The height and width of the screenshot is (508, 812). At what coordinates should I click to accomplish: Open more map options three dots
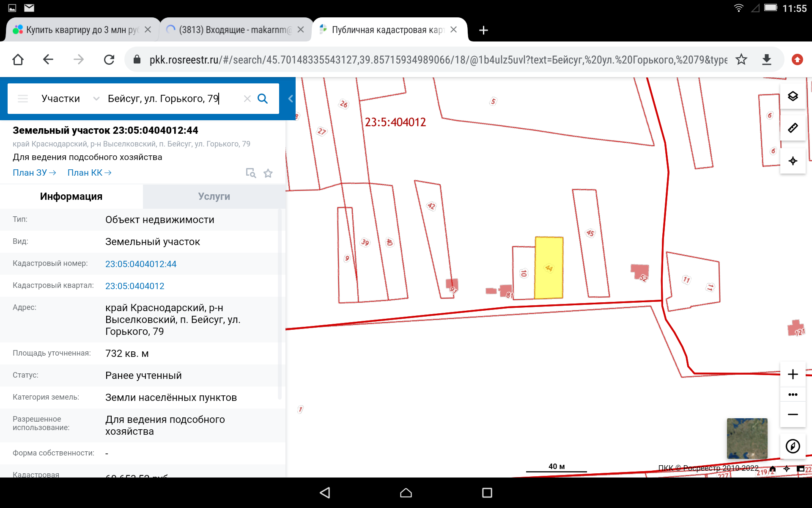pyautogui.click(x=793, y=395)
